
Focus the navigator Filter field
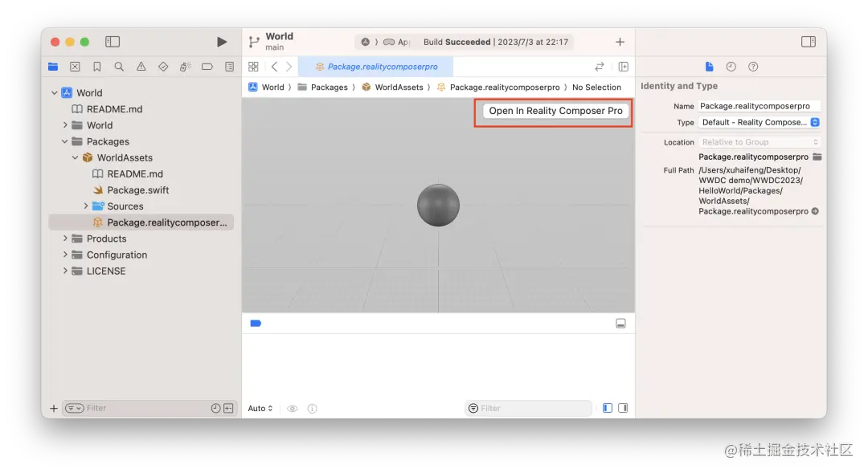point(149,408)
